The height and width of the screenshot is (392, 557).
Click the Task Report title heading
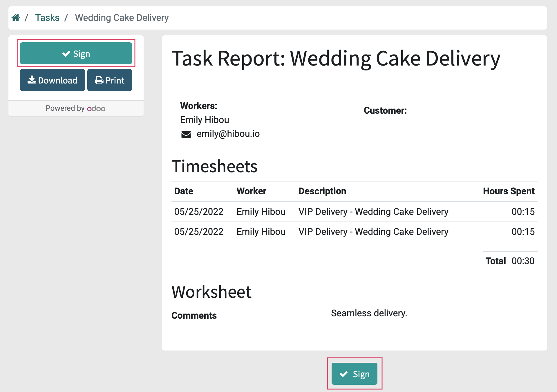[x=336, y=59]
